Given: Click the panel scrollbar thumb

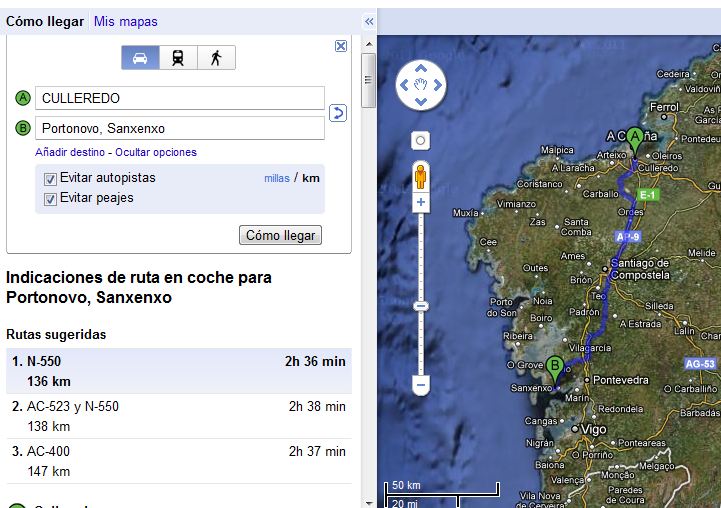Looking at the screenshot, I should 368,80.
